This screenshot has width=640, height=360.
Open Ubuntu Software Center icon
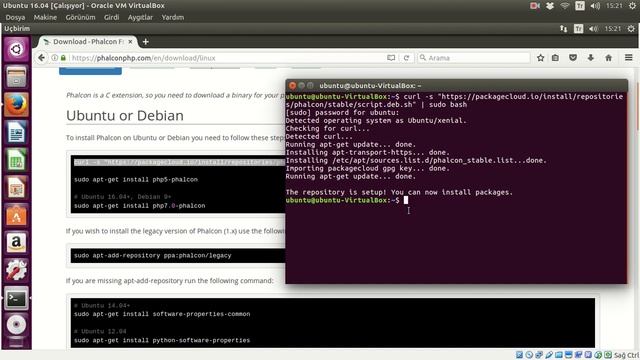click(16, 215)
